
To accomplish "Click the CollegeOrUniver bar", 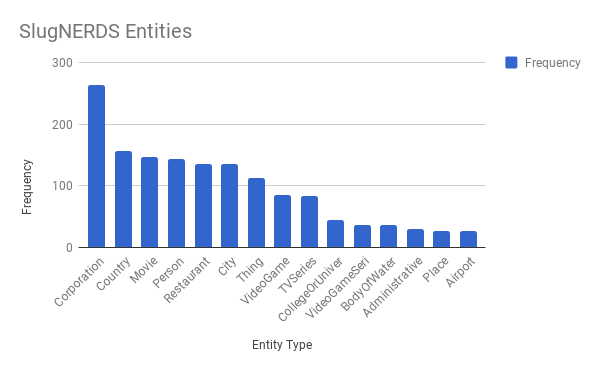I will pos(335,234).
